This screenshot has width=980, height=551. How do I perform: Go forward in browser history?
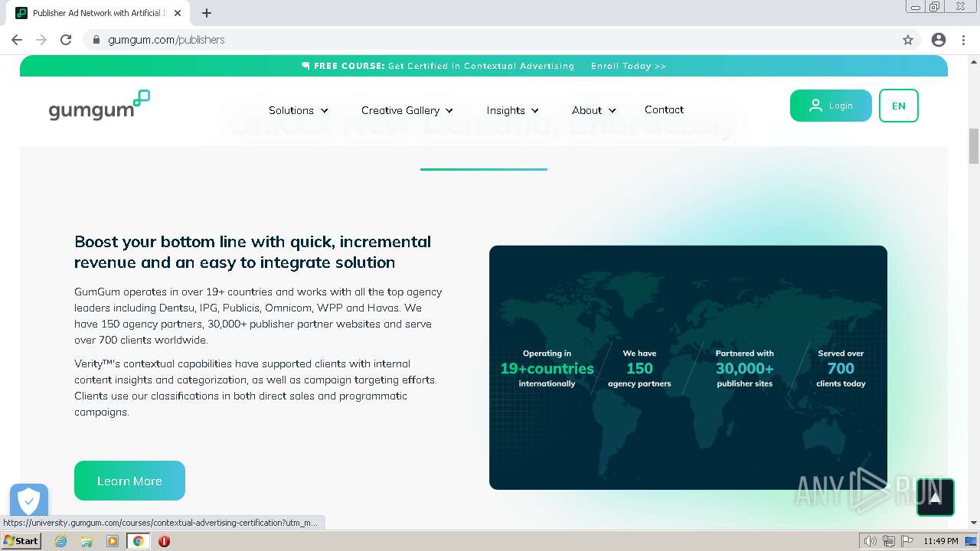41,40
